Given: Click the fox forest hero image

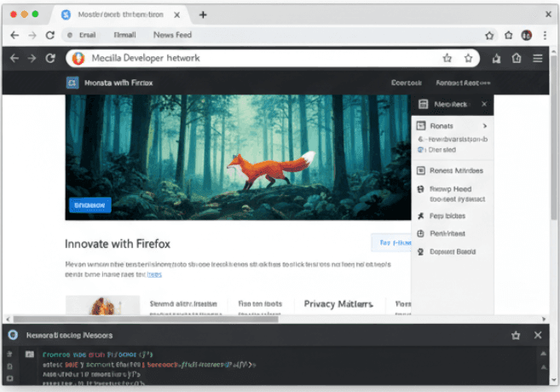Looking at the screenshot, I should pos(238,157).
